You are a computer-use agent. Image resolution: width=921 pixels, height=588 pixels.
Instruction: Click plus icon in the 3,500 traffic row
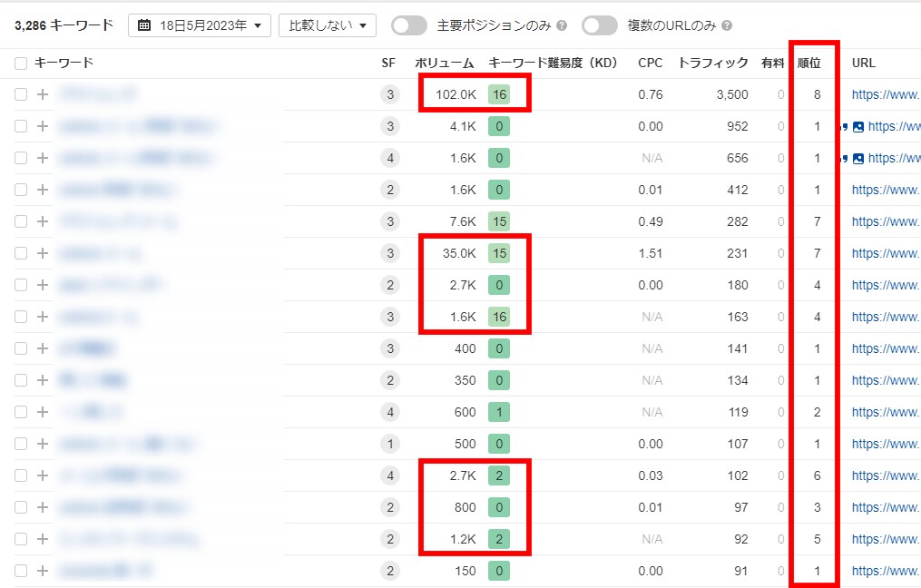43,94
